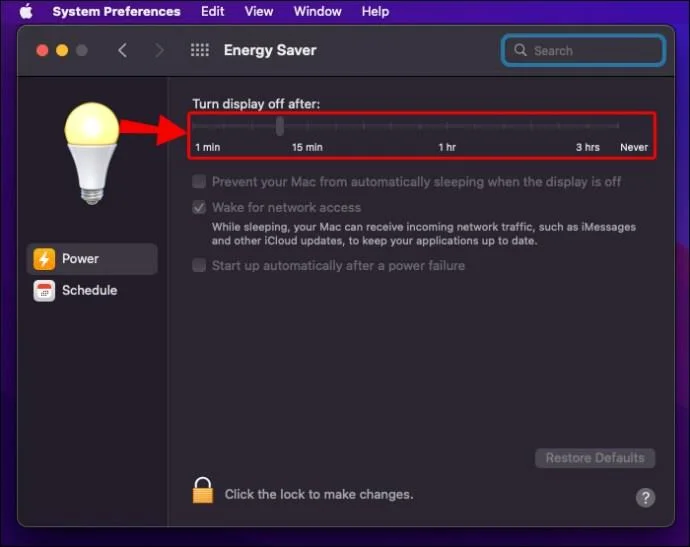Click the 'Turn display off after:' label
This screenshot has height=547, width=690.
click(x=256, y=104)
